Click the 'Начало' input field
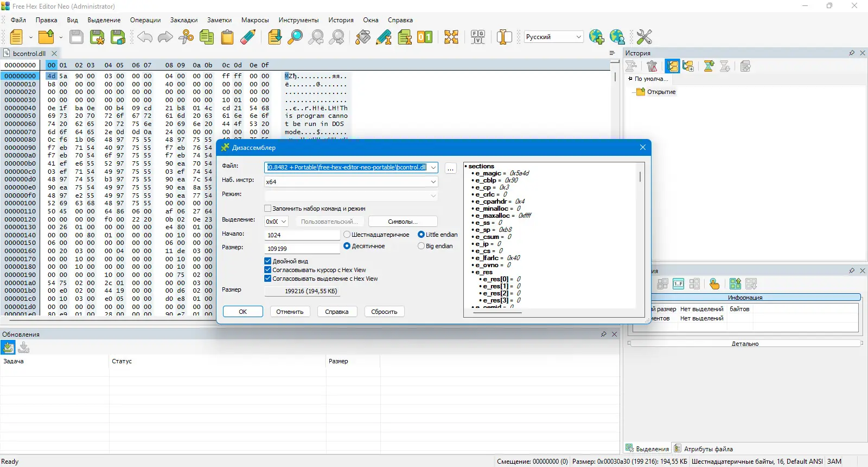 302,235
